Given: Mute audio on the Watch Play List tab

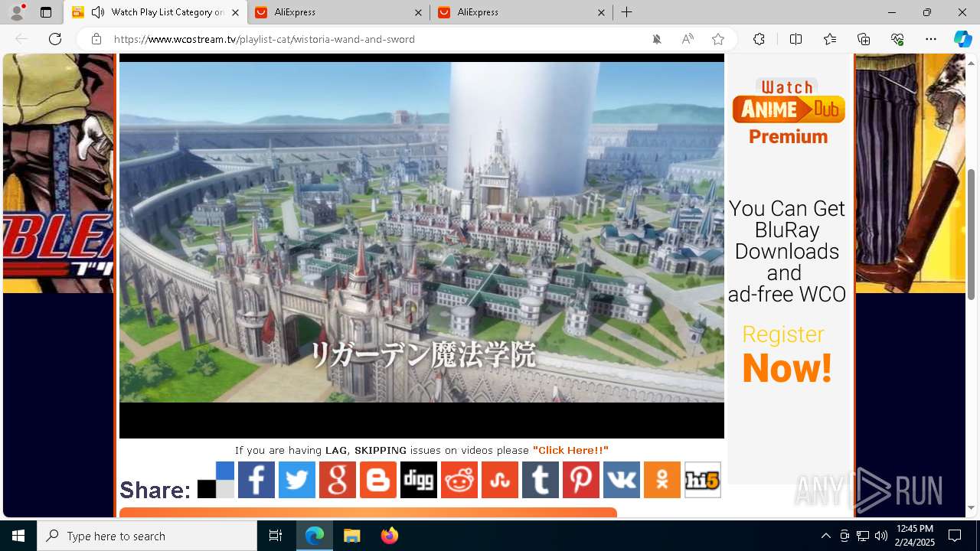Looking at the screenshot, I should click(98, 12).
